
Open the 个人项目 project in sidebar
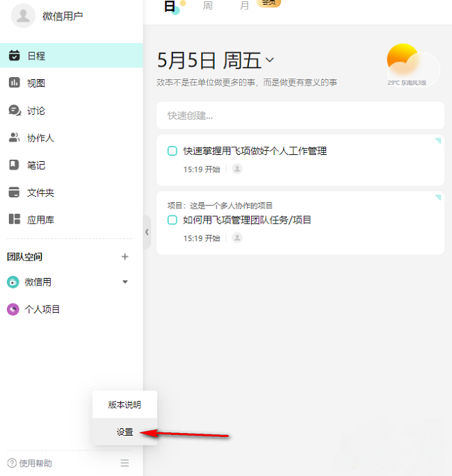[42, 309]
